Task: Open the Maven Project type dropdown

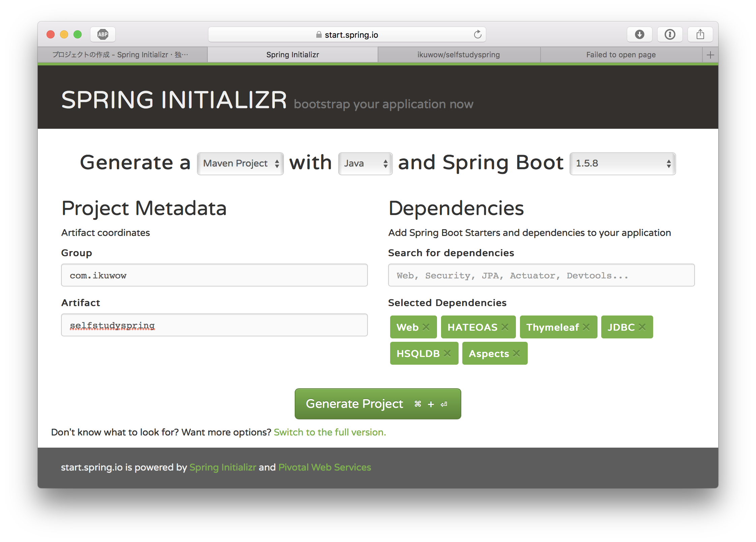Action: pos(240,163)
